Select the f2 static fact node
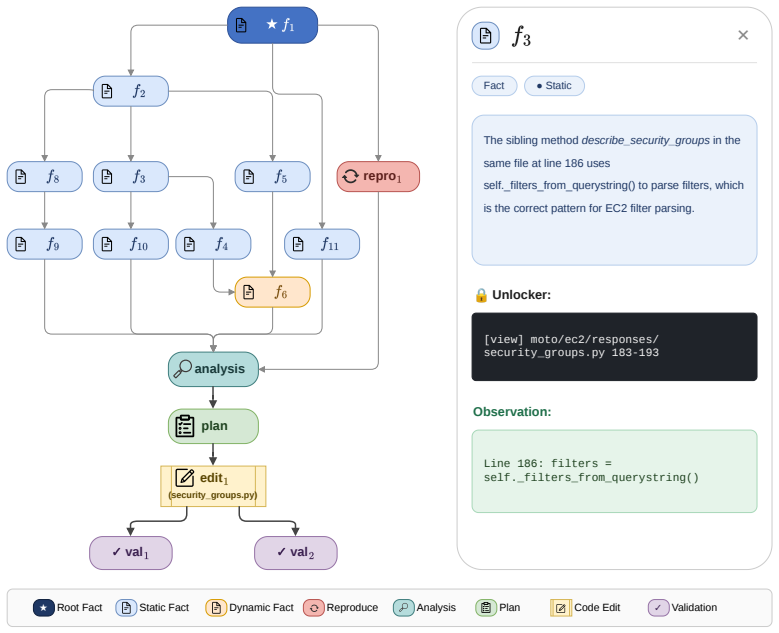Screen dimensions: 779x633 pos(131,91)
